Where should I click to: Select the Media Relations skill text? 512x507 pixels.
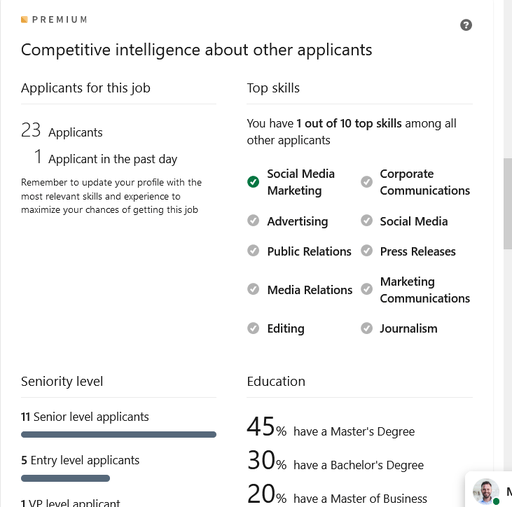310,290
